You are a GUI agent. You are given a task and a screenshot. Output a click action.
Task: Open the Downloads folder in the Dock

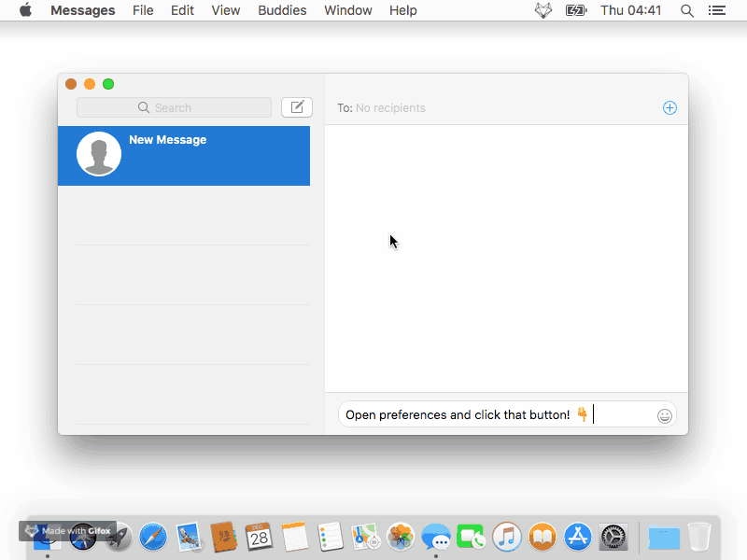(664, 538)
